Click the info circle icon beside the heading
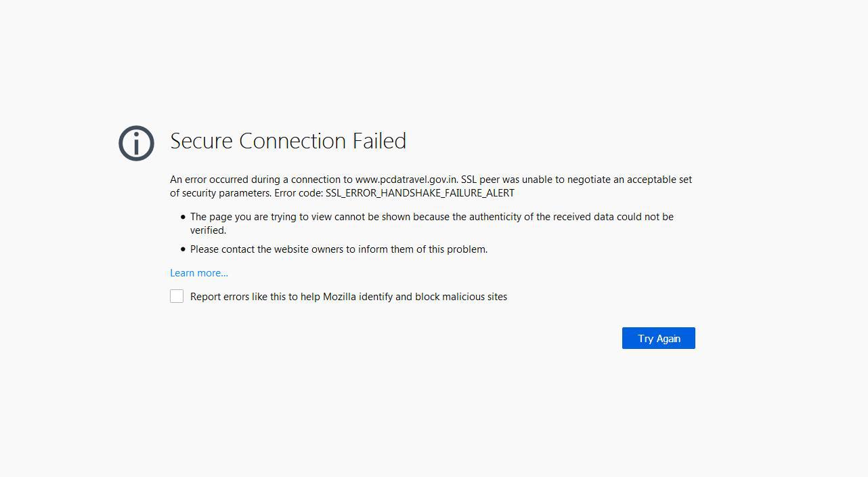 (x=136, y=143)
